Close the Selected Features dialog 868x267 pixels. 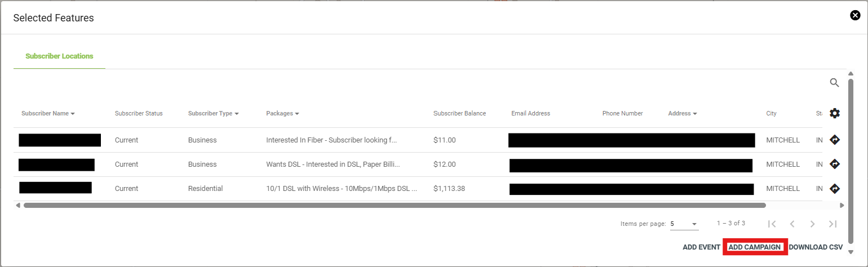[855, 15]
